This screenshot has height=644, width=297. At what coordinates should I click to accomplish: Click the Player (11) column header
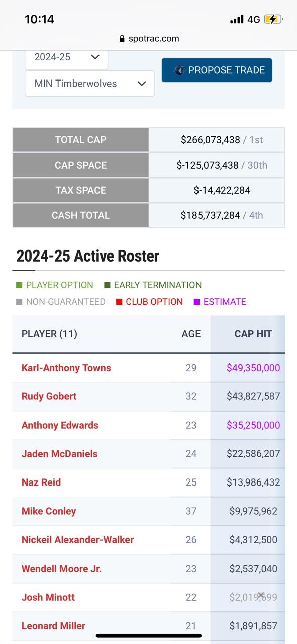pyautogui.click(x=49, y=334)
